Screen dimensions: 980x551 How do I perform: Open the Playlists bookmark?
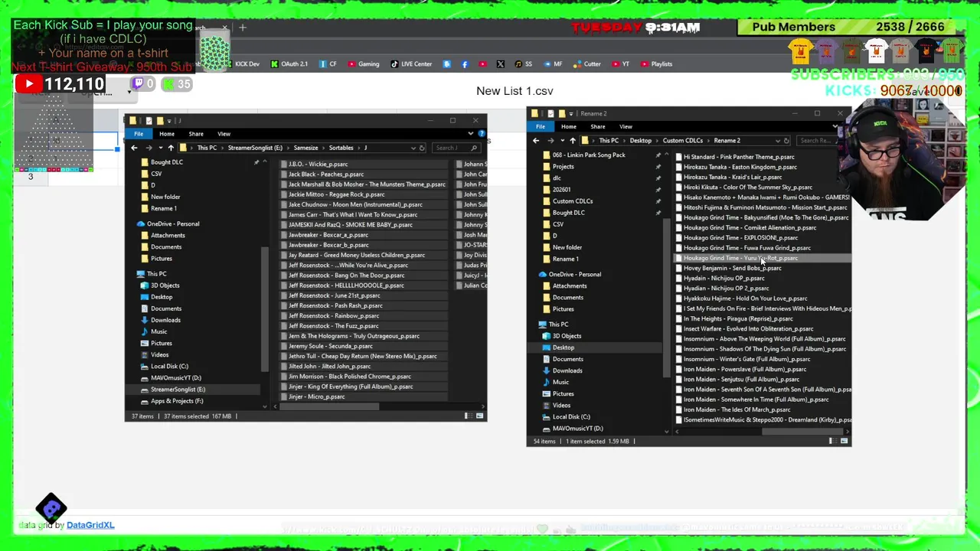pyautogui.click(x=657, y=64)
